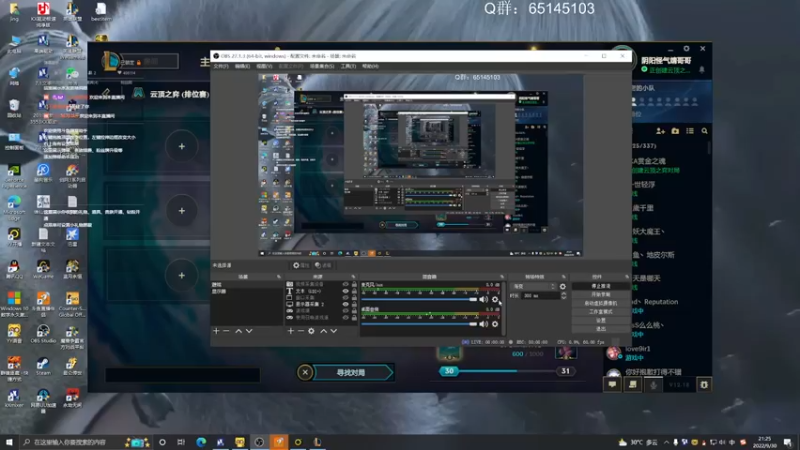Open third menu in OBS menu bar
Image resolution: width=800 pixels, height=450 pixels.
(264, 66)
